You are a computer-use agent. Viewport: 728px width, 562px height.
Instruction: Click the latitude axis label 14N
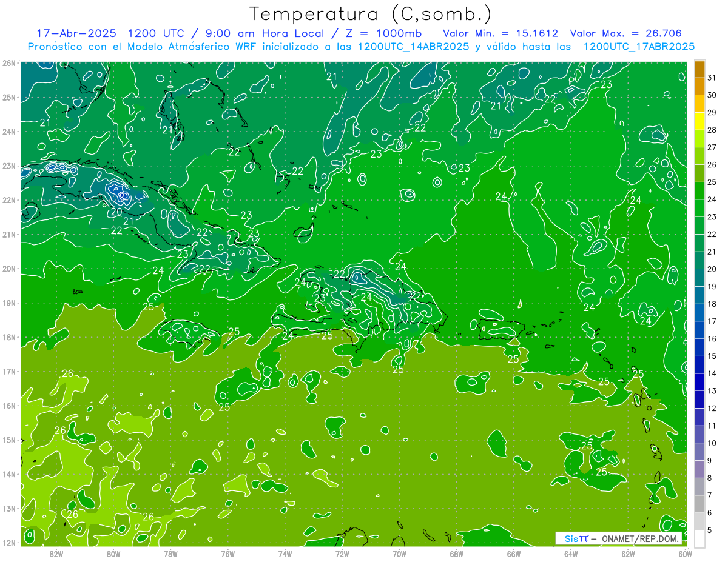[8, 474]
